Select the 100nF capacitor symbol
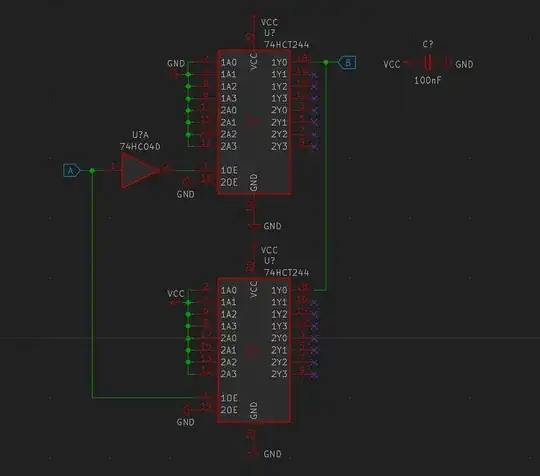 click(x=428, y=63)
